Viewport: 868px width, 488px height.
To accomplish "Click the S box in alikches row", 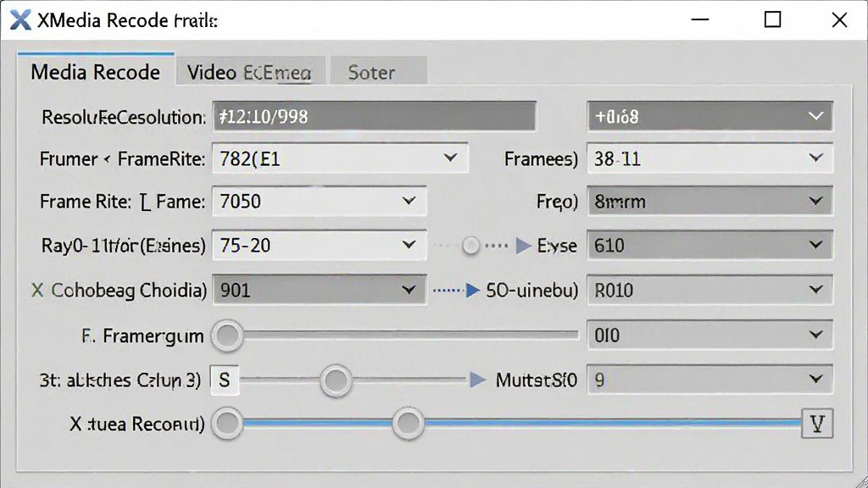I will [x=225, y=380].
